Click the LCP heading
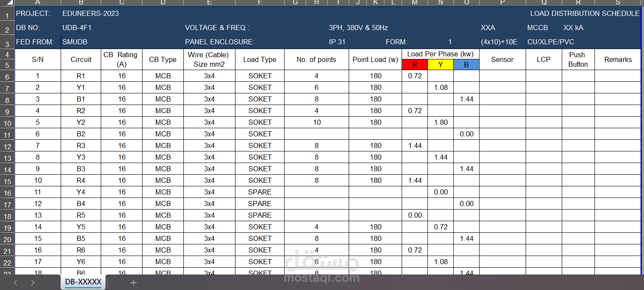This screenshot has height=290, width=644. point(544,59)
